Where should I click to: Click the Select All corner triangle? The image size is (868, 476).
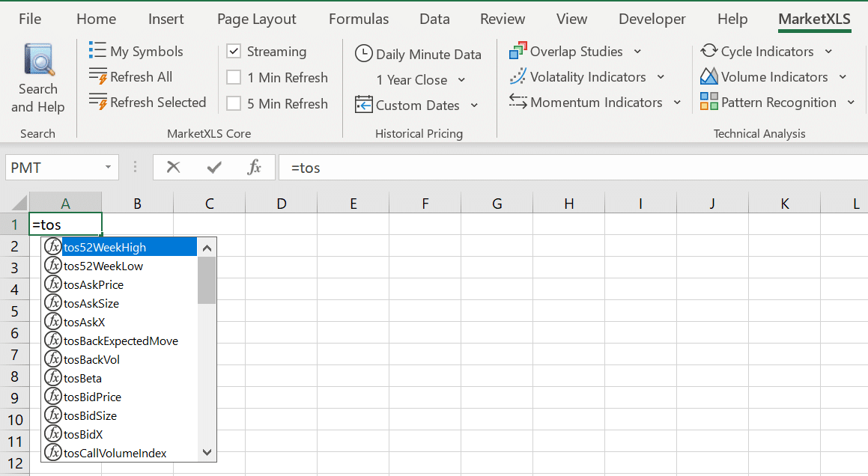point(19,203)
